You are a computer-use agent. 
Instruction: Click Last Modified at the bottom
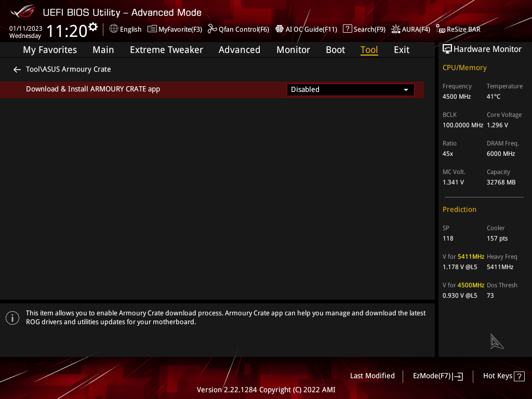[372, 376]
